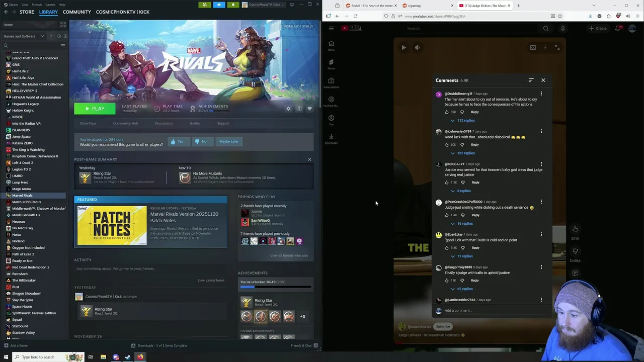Screen dimensions: 644x362
Task: Click View Latest News button
Action: 211,281
